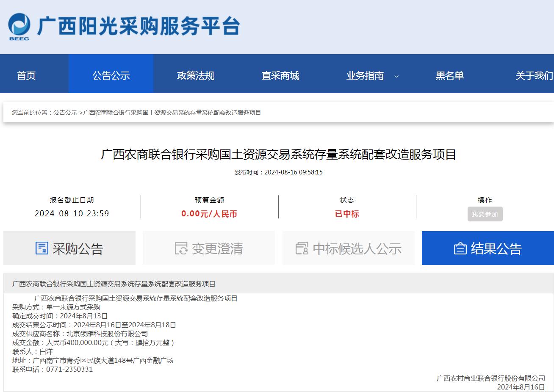Image resolution: width=554 pixels, height=392 pixels.
Task: Click the breadcrumb project name link
Action: pyautogui.click(x=172, y=113)
